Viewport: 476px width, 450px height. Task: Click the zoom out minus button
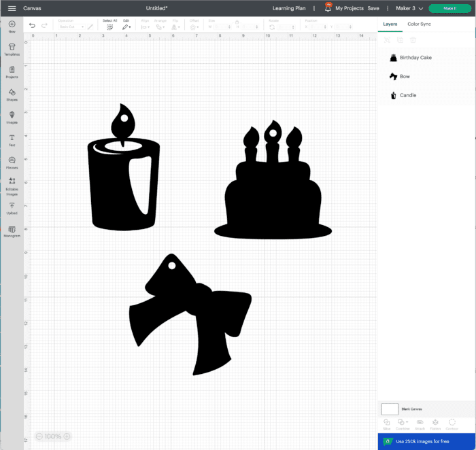(x=40, y=436)
